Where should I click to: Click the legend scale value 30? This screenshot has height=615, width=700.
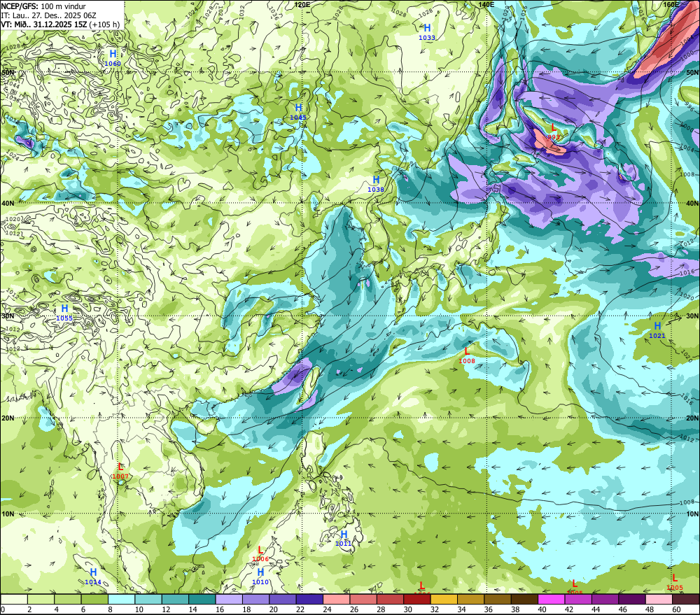[408, 609]
